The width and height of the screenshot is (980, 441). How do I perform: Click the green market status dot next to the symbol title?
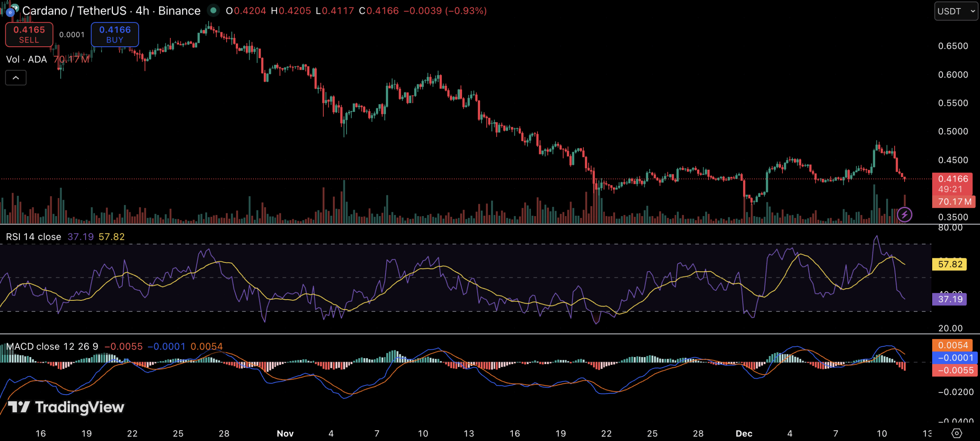tap(213, 11)
